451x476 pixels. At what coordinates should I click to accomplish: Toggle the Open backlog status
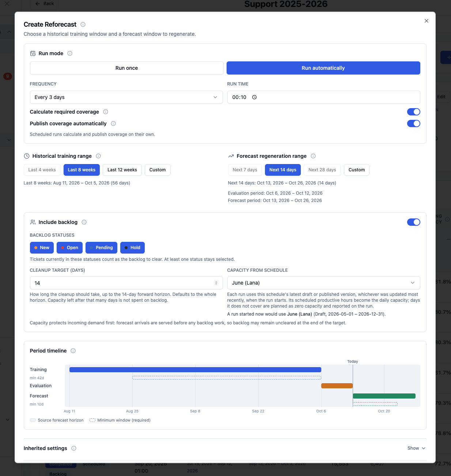[x=70, y=248]
